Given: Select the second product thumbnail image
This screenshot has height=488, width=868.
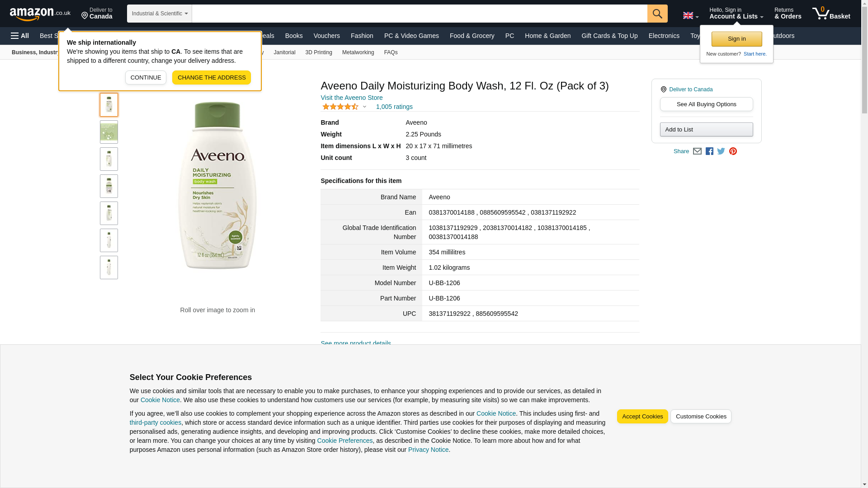Looking at the screenshot, I should pos(109,132).
